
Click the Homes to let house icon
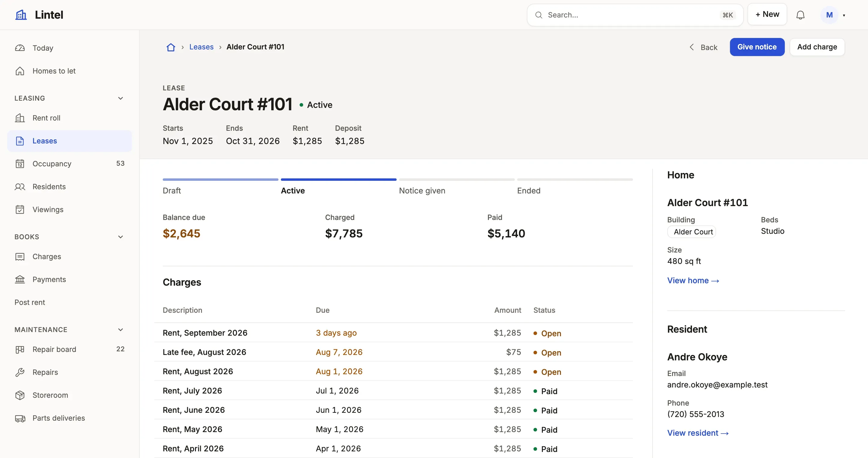20,71
